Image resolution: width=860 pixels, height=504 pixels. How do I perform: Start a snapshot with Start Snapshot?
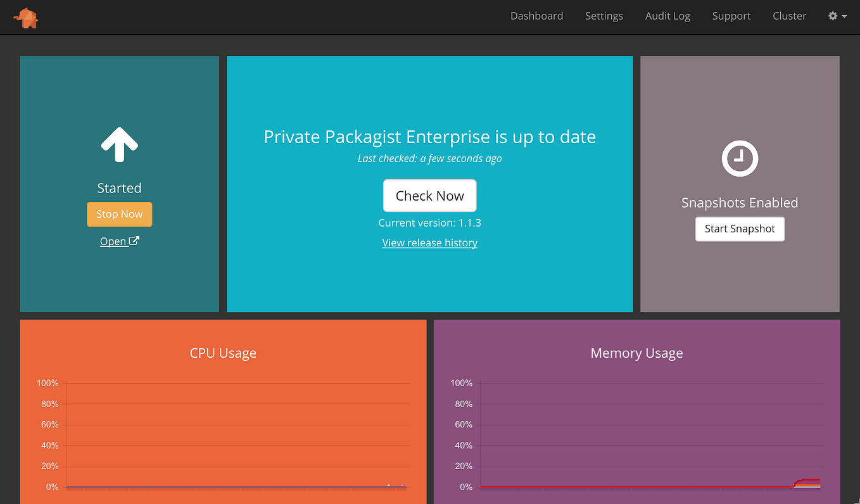[x=740, y=229]
